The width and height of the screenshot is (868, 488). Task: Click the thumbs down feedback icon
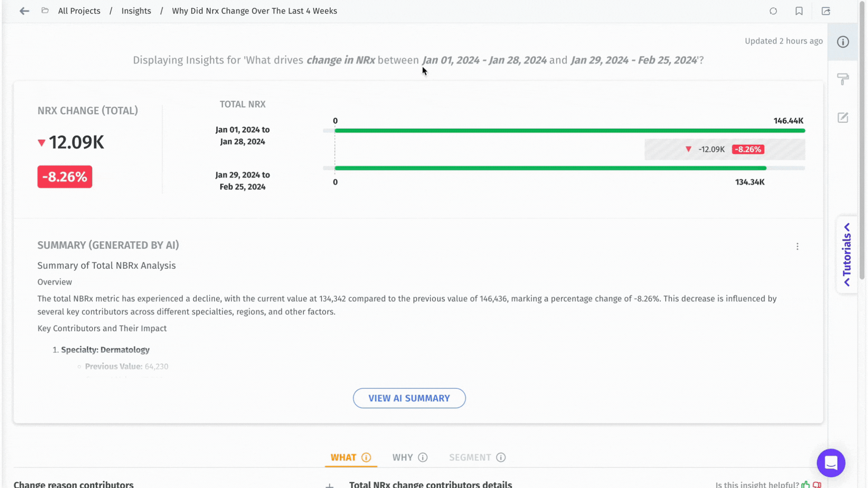[817, 484]
